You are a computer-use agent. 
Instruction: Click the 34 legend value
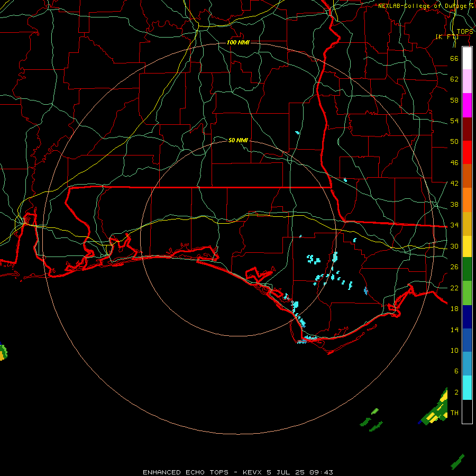454,225
